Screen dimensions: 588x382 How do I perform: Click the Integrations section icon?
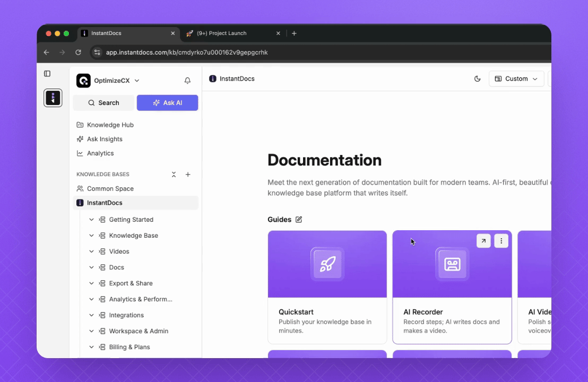click(102, 315)
